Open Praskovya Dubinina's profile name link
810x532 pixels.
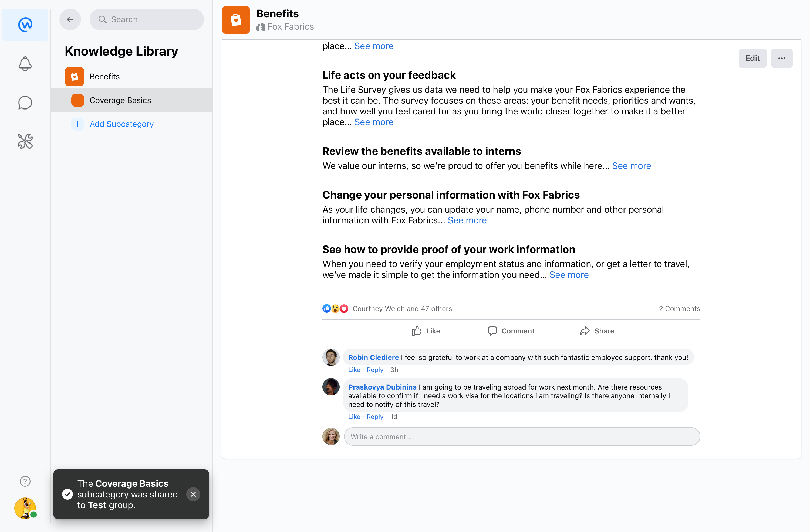[382, 387]
